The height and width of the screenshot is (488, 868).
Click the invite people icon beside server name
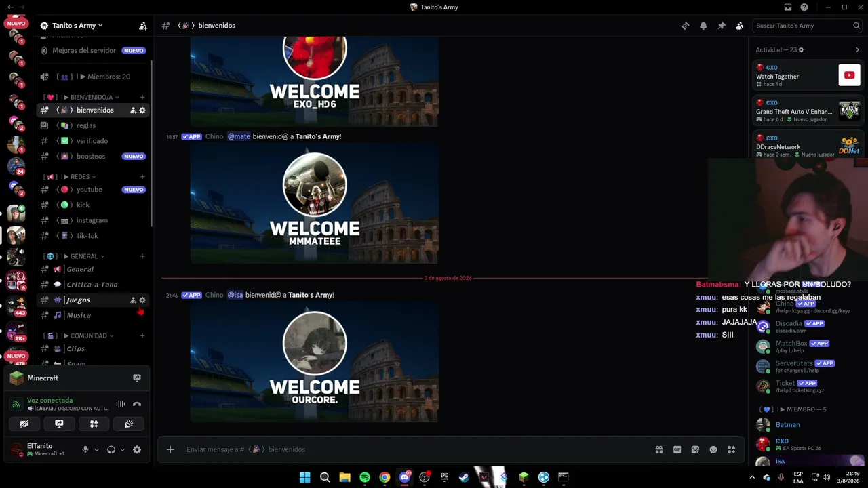[142, 26]
